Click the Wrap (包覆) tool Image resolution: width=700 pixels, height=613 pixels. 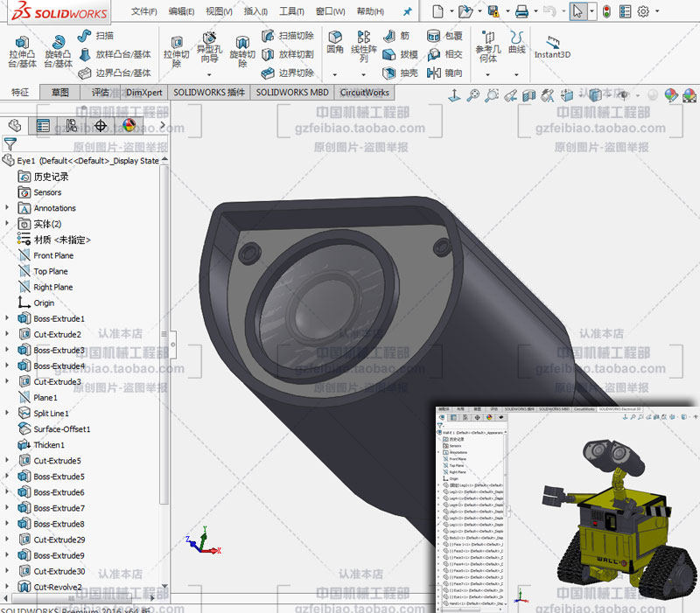[x=444, y=36]
